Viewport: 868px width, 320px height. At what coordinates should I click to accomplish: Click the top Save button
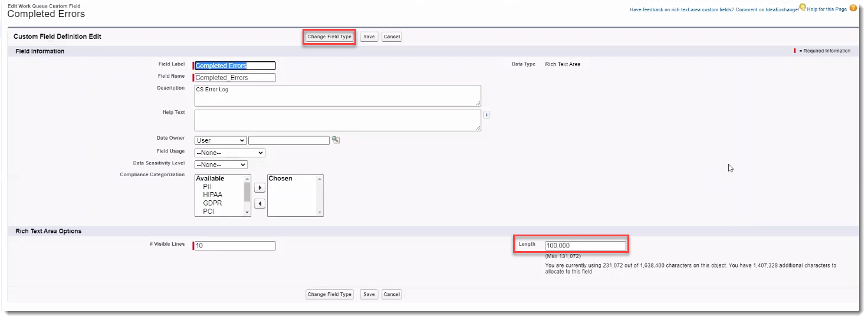[369, 37]
